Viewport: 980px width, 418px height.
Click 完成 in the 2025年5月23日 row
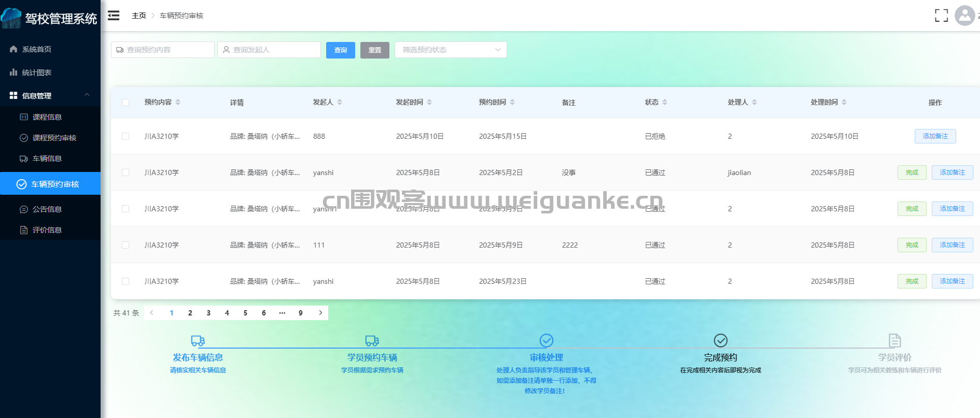tap(912, 281)
